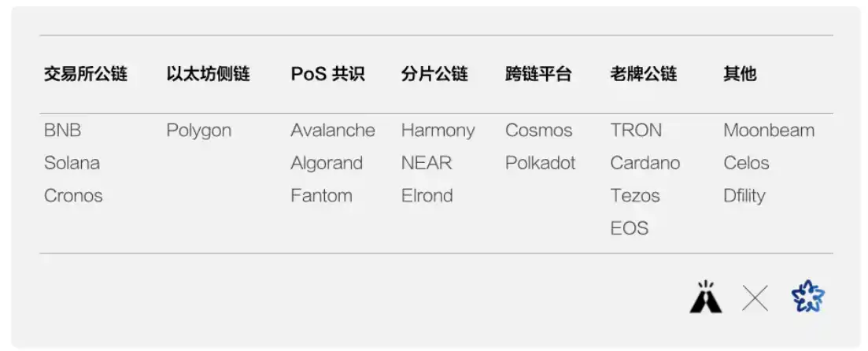Select the 以太坊侧链 column header
868x351 pixels.
click(x=208, y=74)
